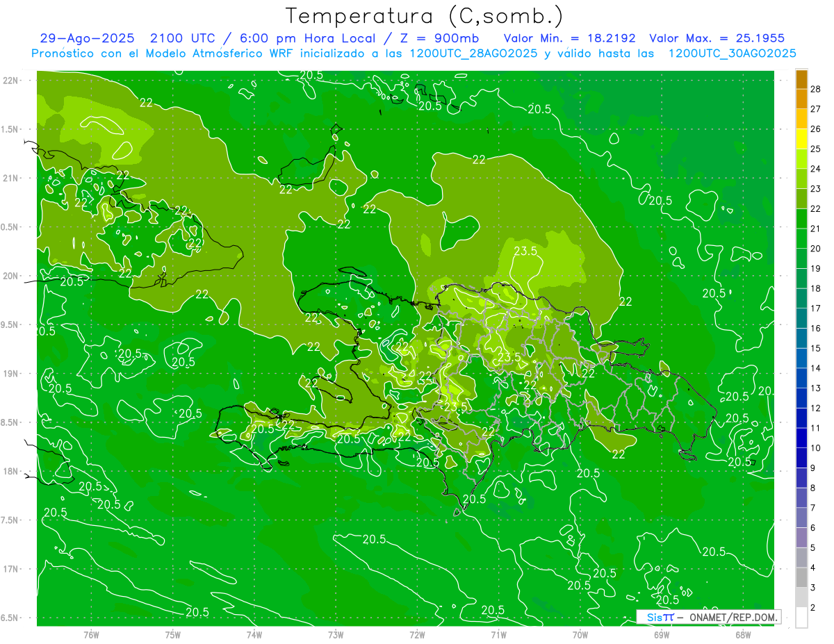Click the title 'Temperatura (C,somb.)'
The width and height of the screenshot is (834, 644).
point(425,16)
